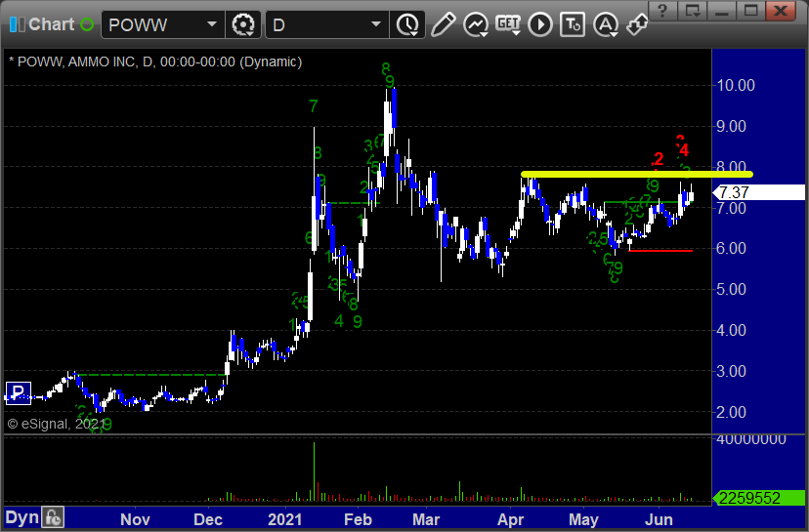809x532 pixels.
Task: Click the 2021 date axis label
Action: (284, 519)
